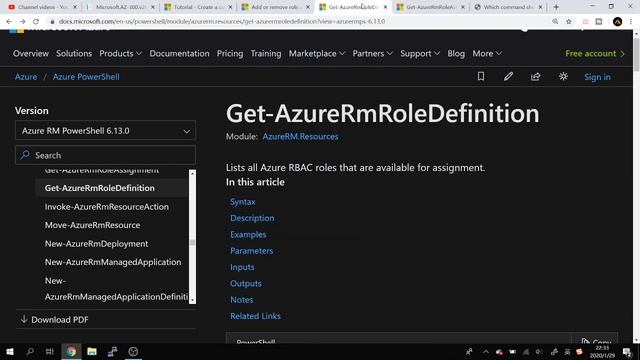640x360 pixels.
Task: Close the Add or remove role tab
Action: point(308,7)
